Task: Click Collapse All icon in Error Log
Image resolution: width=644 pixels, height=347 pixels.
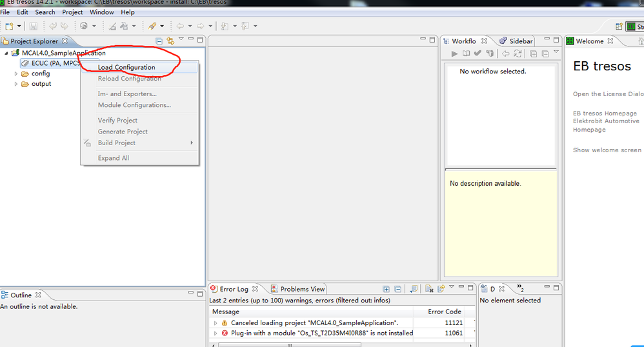Action: pos(398,289)
